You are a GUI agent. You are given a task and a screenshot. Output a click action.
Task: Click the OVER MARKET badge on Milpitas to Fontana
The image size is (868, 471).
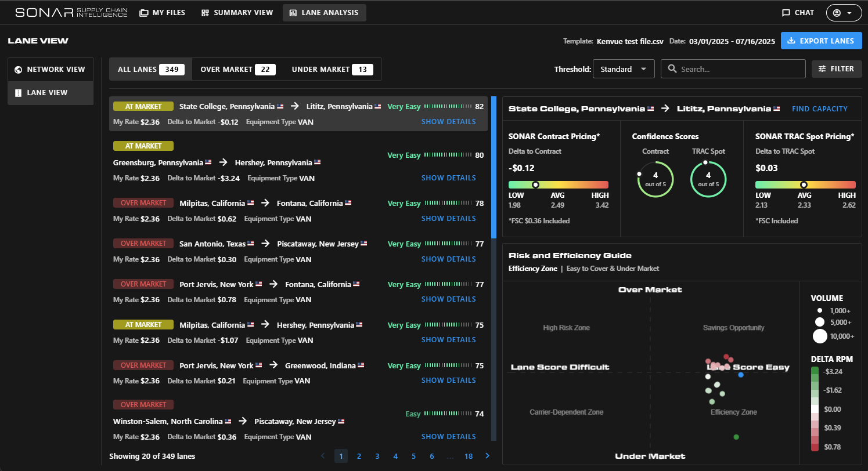[x=143, y=203]
